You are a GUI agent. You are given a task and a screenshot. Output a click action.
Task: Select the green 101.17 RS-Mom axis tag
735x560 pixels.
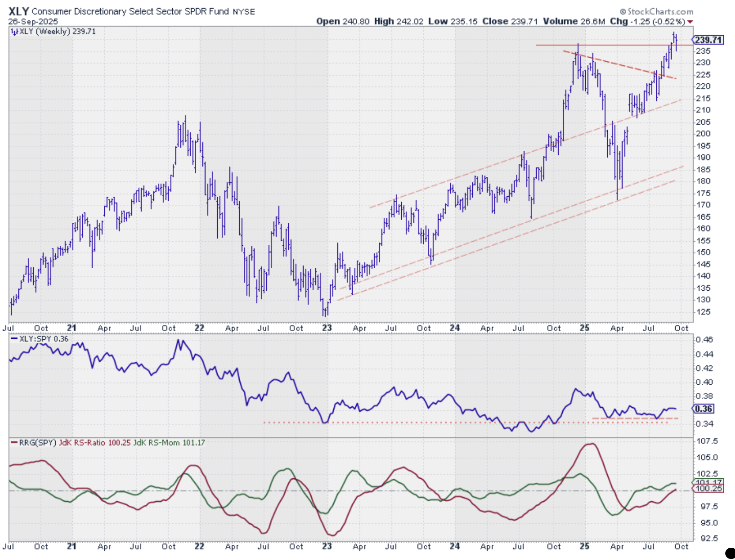[708, 482]
